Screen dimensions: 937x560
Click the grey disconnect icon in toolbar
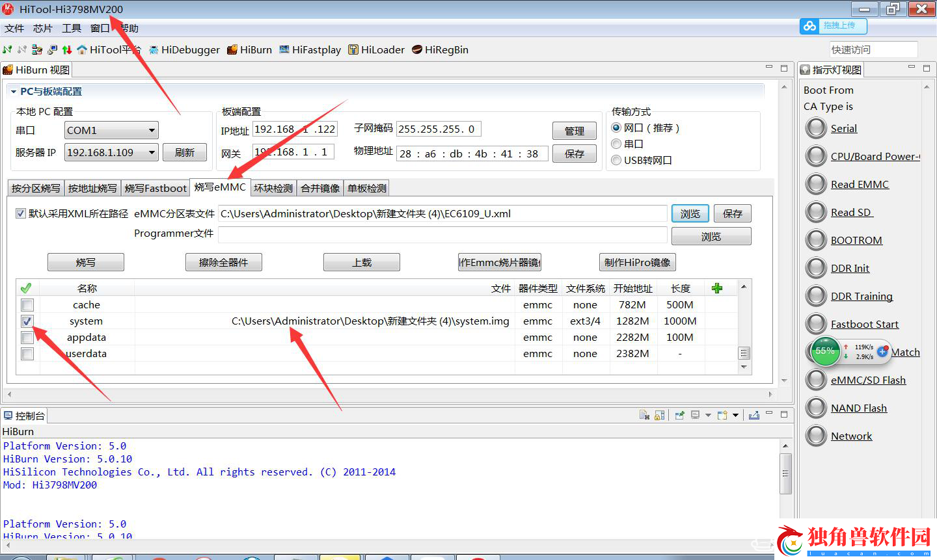click(22, 49)
